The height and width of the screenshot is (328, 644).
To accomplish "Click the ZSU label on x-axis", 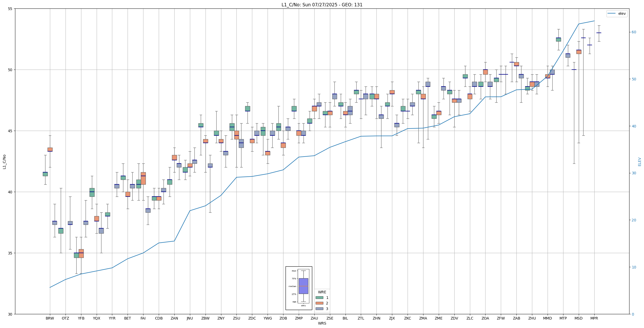I will coord(236,318).
